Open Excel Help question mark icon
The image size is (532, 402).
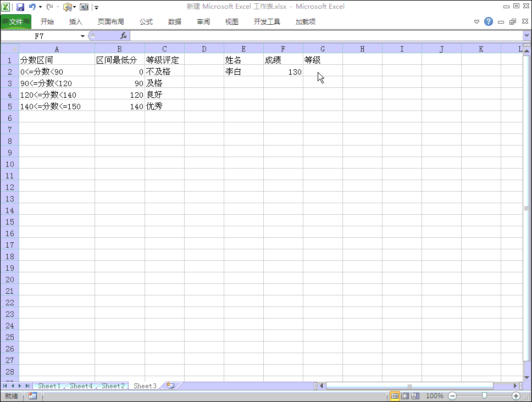(x=489, y=22)
